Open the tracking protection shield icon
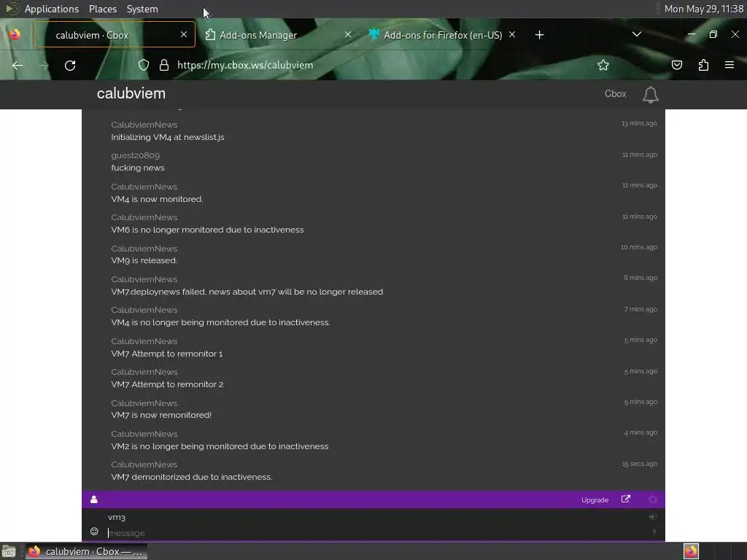This screenshot has height=560, width=747. [144, 65]
